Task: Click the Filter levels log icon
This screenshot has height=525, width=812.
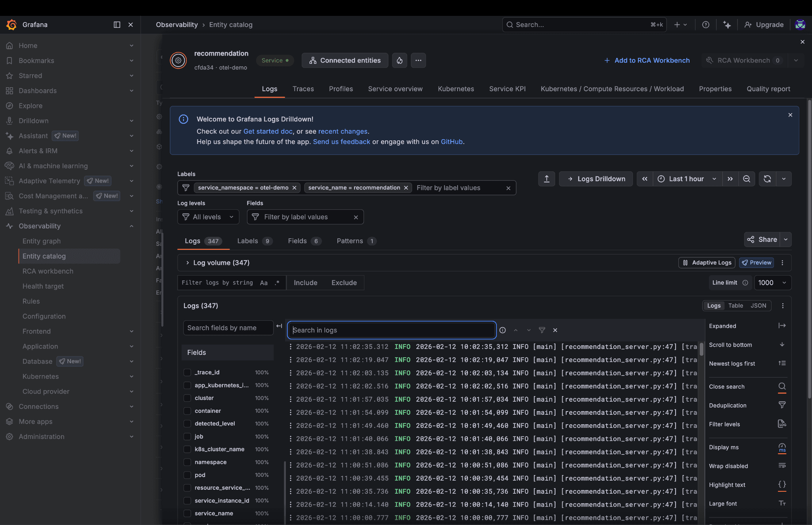Action: (x=782, y=424)
